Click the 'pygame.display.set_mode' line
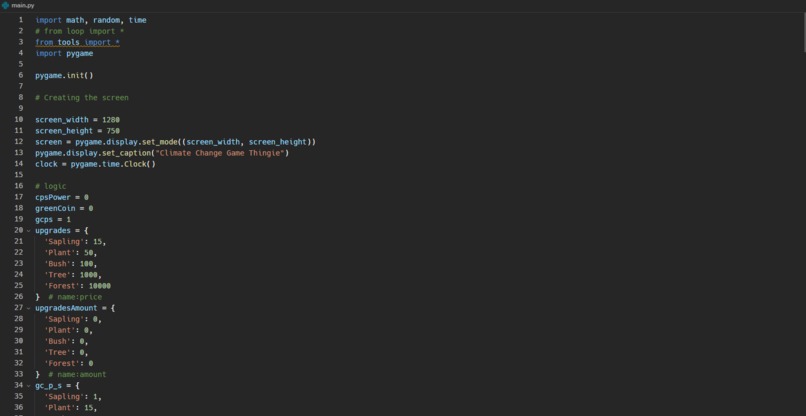 [175, 142]
